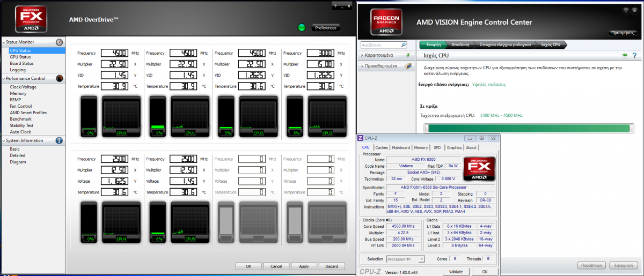644x276 pixels.
Task: Switch to the SPD tab in CPU-Z
Action: pos(437,147)
